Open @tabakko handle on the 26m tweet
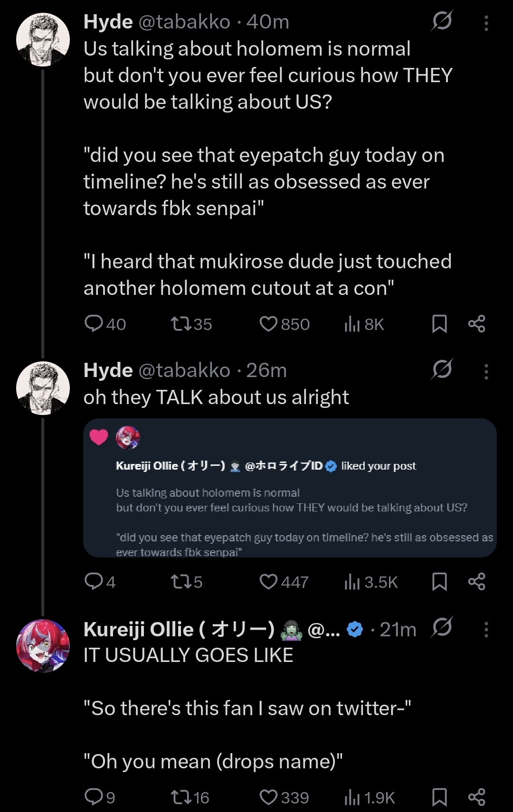The height and width of the screenshot is (812, 513). (184, 370)
